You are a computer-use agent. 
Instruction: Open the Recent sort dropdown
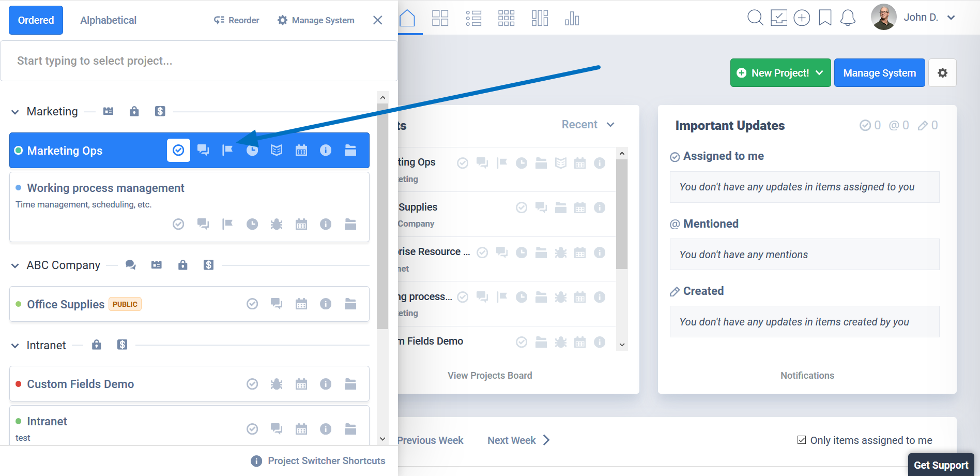pos(588,125)
